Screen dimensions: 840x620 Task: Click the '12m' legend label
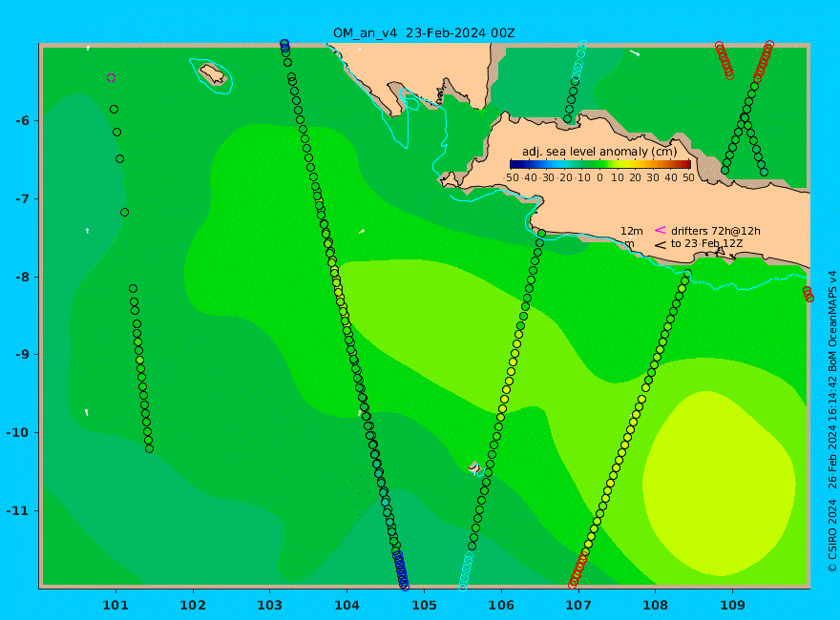[632, 231]
